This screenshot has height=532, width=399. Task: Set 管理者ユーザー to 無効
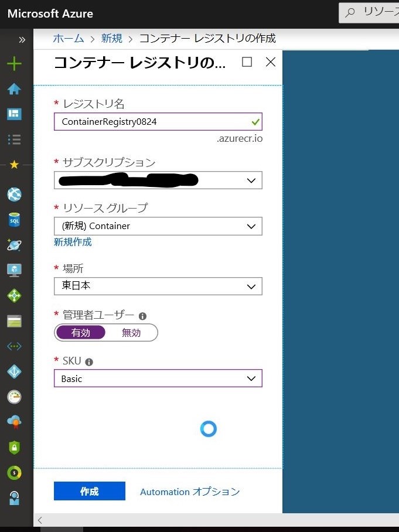point(131,333)
